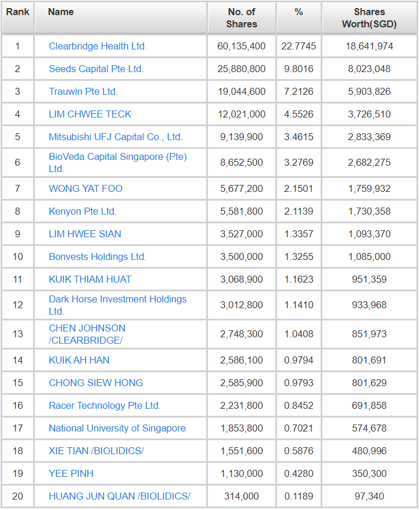The width and height of the screenshot is (420, 510).
Task: Click the share count 19,044,600
Action: (241, 92)
